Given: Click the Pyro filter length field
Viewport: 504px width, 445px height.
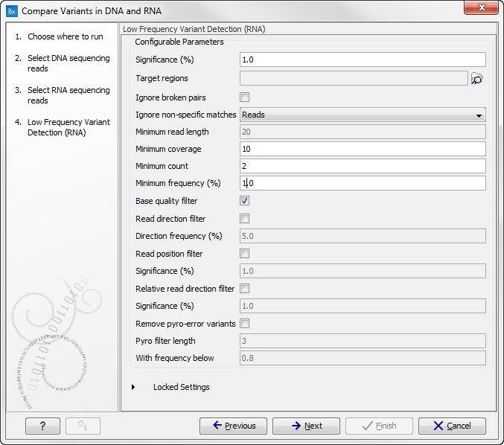Looking at the screenshot, I should coord(363,341).
